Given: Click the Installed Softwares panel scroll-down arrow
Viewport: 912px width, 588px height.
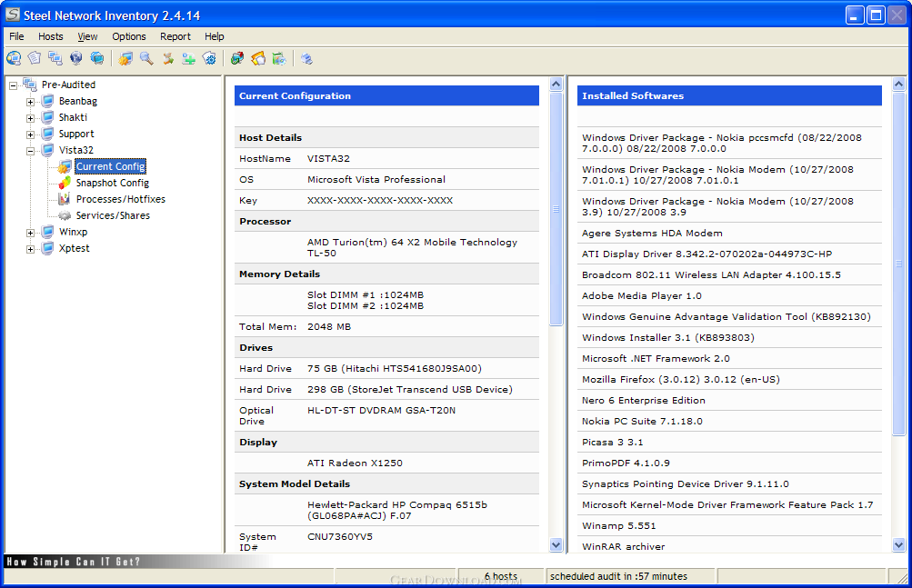Looking at the screenshot, I should click(x=898, y=545).
